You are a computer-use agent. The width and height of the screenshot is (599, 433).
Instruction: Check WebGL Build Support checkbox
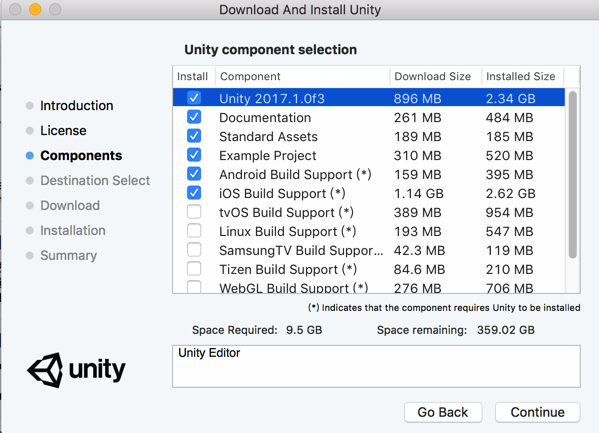point(194,287)
